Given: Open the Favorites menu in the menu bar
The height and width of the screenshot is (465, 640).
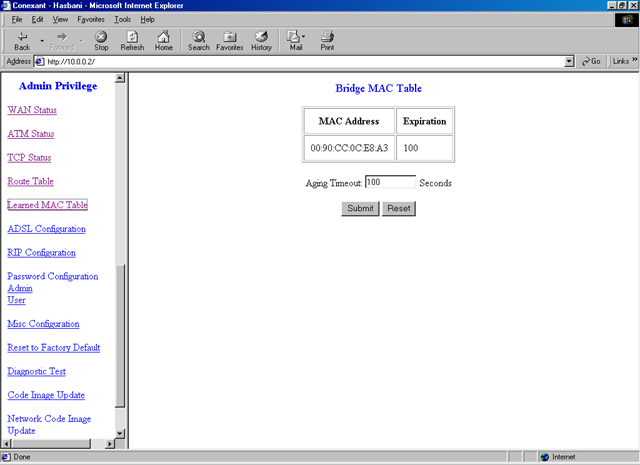Looking at the screenshot, I should [91, 19].
